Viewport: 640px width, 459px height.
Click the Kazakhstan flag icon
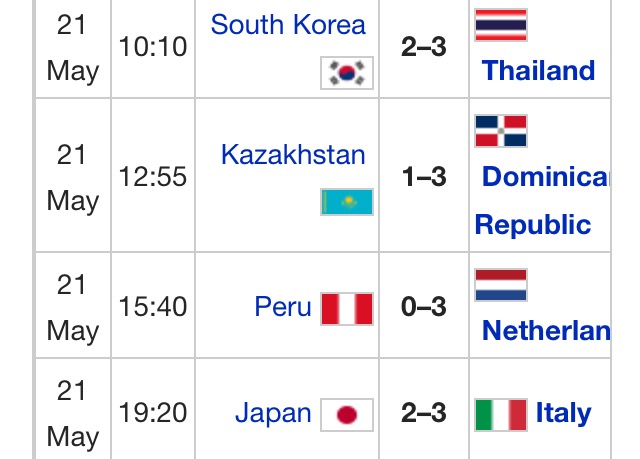pyautogui.click(x=347, y=202)
